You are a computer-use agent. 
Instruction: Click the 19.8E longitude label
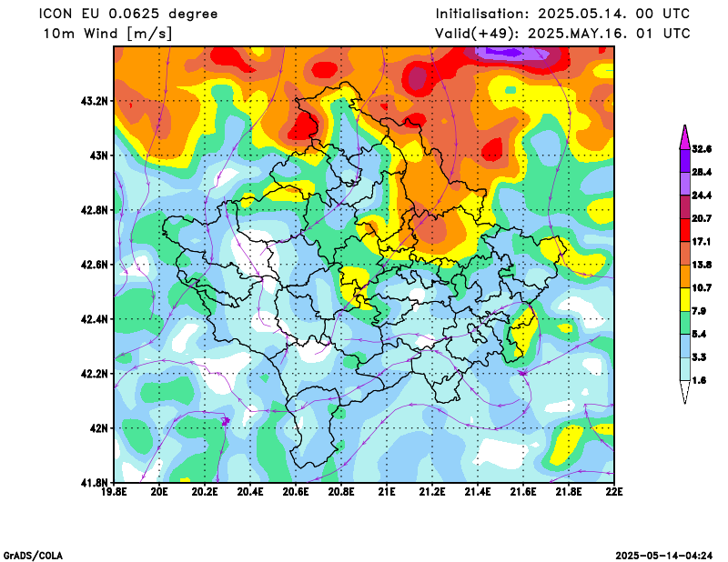click(x=115, y=491)
